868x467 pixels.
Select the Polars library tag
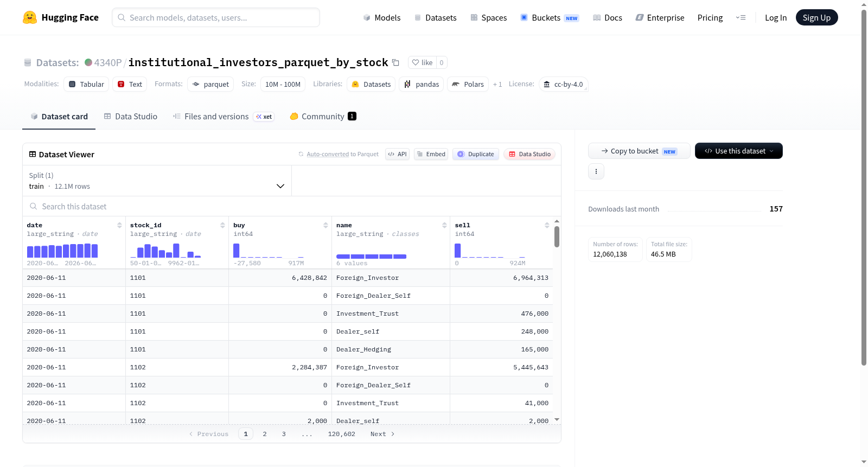[468, 84]
